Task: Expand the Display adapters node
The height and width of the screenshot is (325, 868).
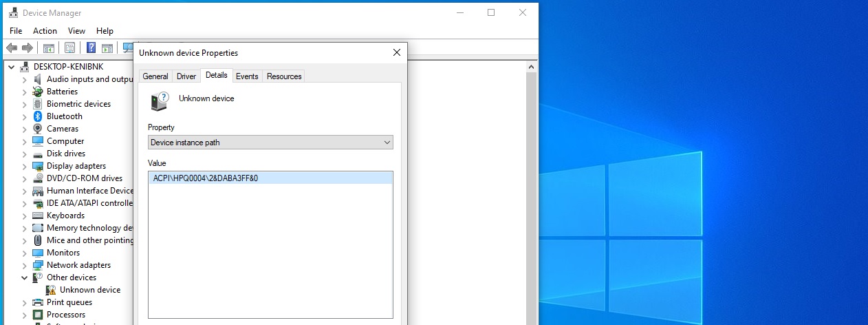Action: click(x=24, y=166)
